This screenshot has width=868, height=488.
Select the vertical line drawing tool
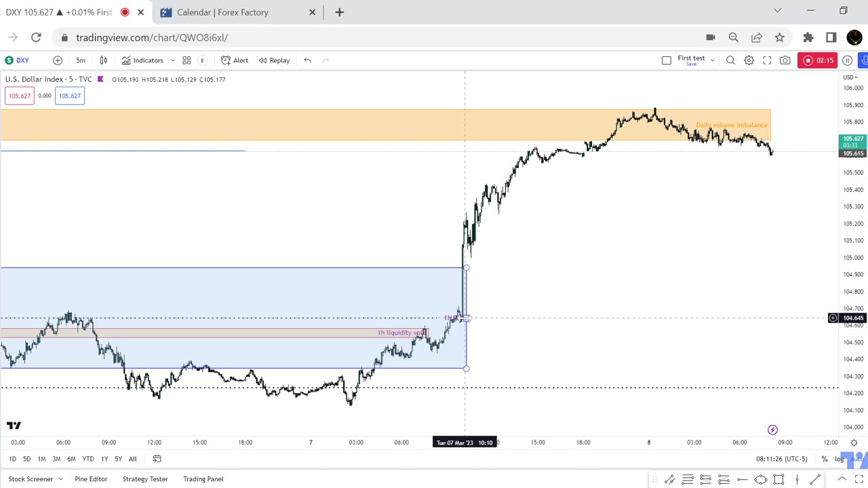click(797, 480)
